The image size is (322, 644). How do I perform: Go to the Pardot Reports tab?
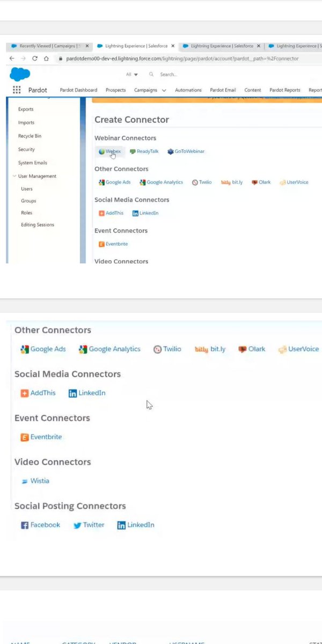click(x=285, y=90)
